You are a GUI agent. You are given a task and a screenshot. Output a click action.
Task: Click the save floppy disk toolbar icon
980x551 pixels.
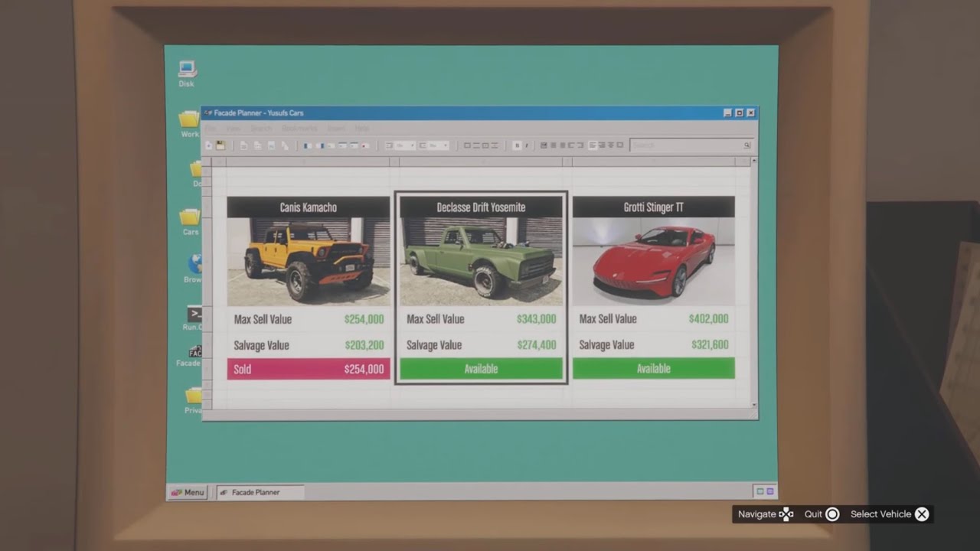pyautogui.click(x=220, y=145)
